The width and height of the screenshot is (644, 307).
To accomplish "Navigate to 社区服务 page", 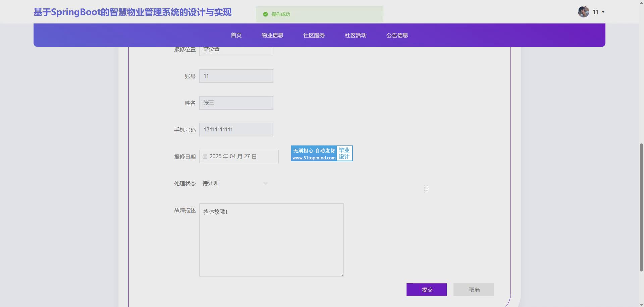I will pyautogui.click(x=314, y=35).
